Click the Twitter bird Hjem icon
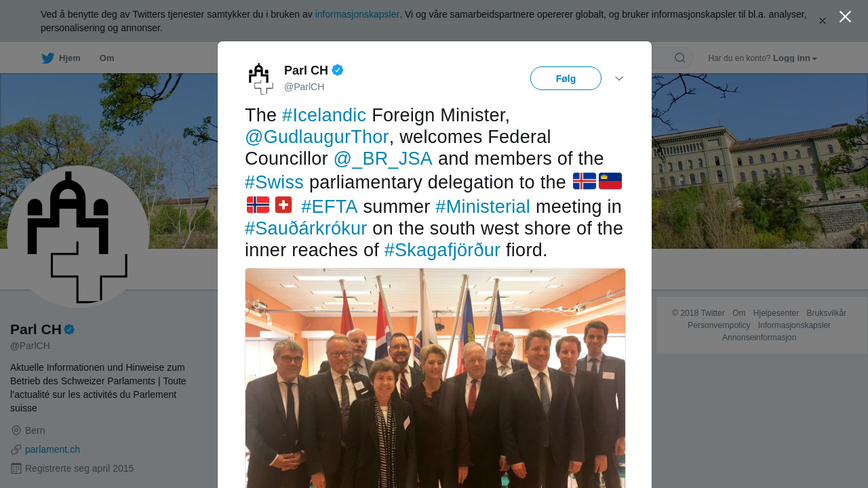The height and width of the screenshot is (488, 868). point(47,58)
